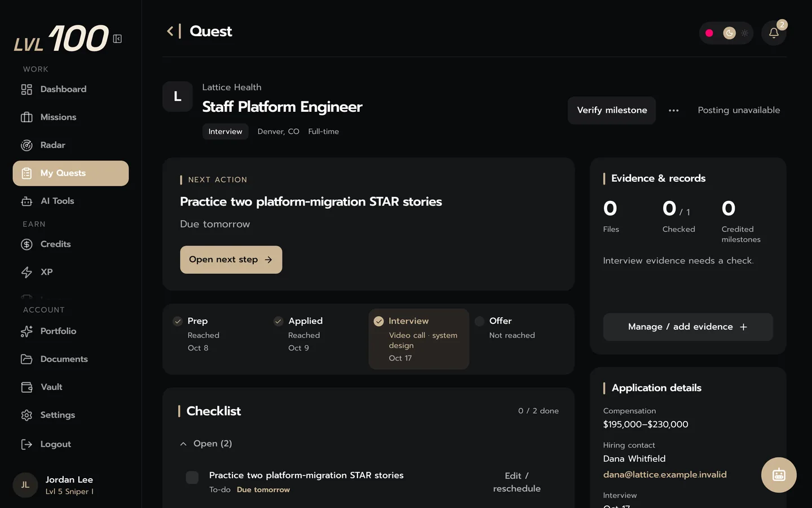Viewport: 812px width, 508px height.
Task: Check off the STAR stories checklist item
Action: click(192, 478)
